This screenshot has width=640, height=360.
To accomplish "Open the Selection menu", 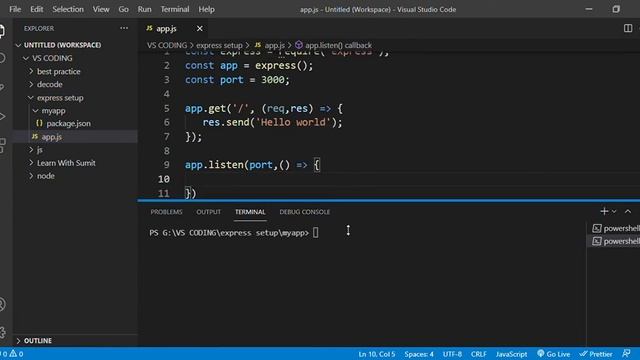I will click(68, 9).
